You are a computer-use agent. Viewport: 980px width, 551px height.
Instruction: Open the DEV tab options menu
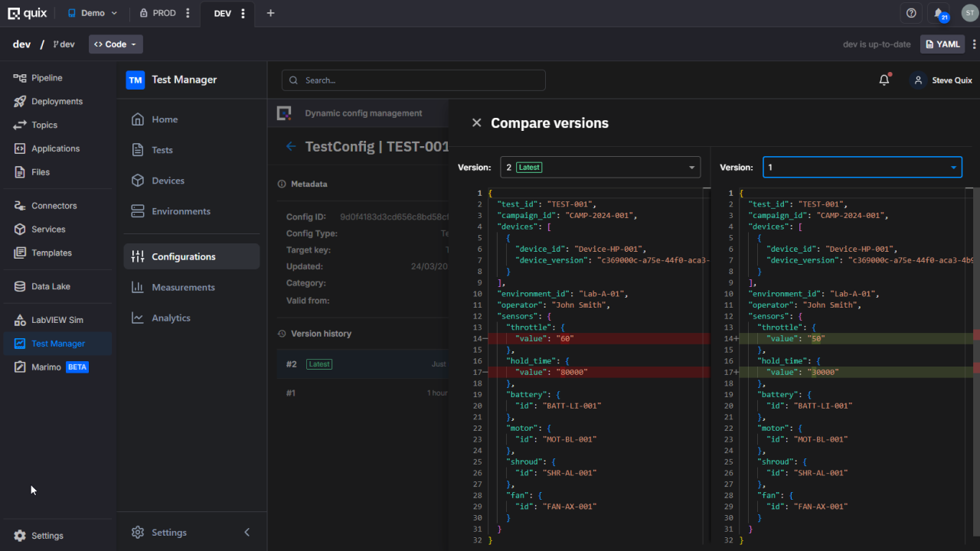(x=243, y=14)
